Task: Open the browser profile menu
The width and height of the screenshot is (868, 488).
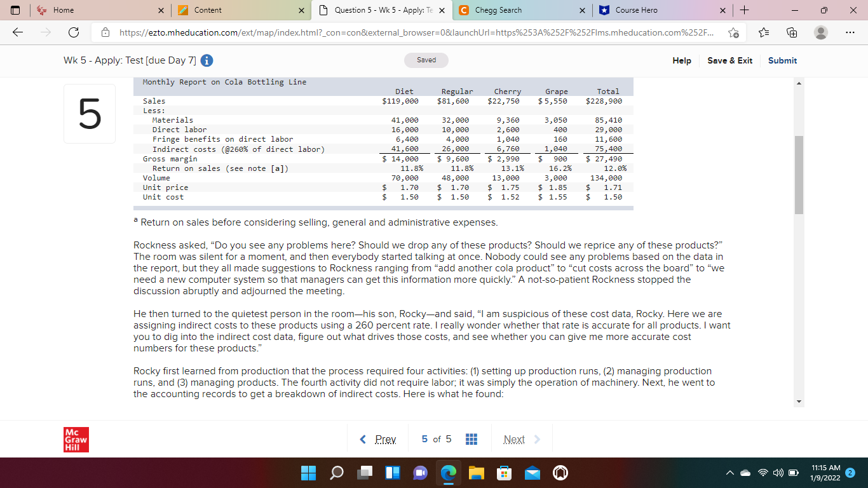Action: coord(822,33)
